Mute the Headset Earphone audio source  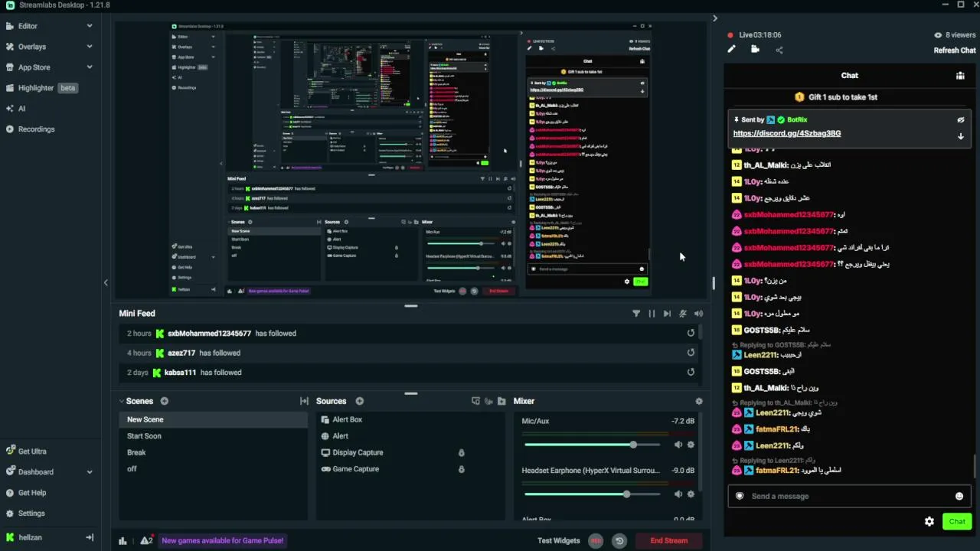[678, 494]
